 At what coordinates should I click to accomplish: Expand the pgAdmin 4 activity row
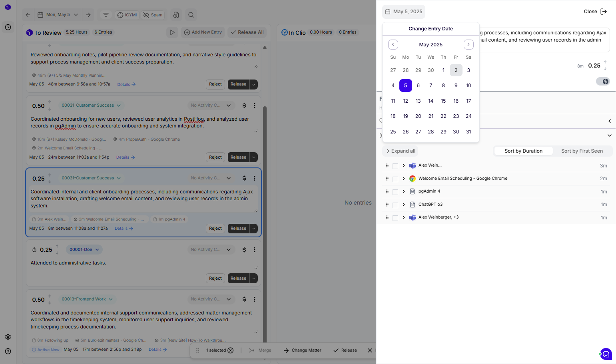[404, 191]
